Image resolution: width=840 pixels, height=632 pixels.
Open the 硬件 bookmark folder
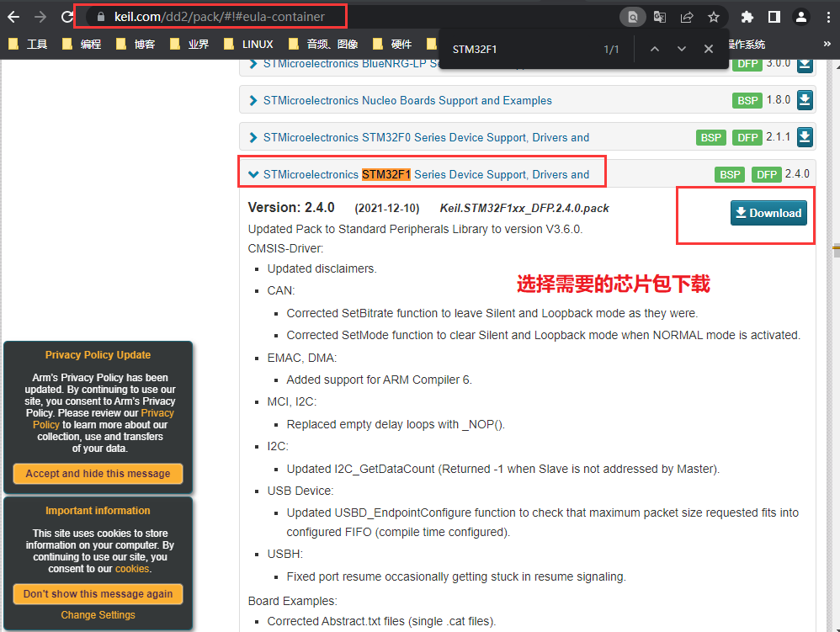[393, 44]
